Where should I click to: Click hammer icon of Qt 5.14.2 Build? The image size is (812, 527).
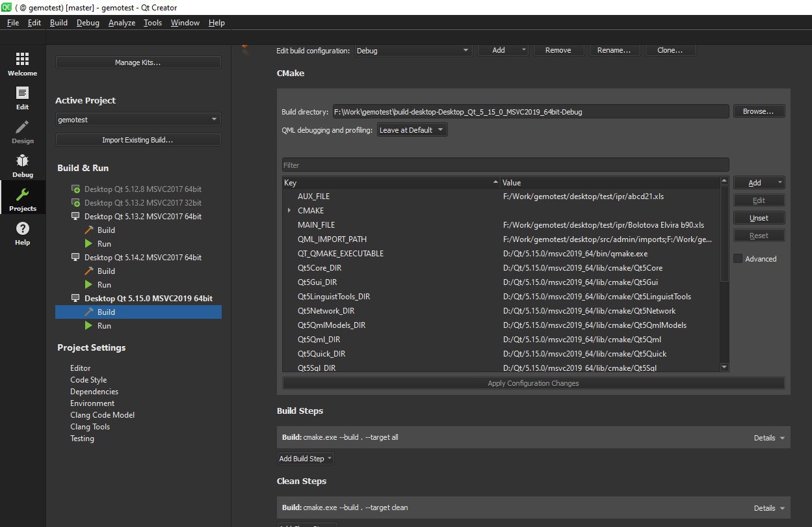89,271
